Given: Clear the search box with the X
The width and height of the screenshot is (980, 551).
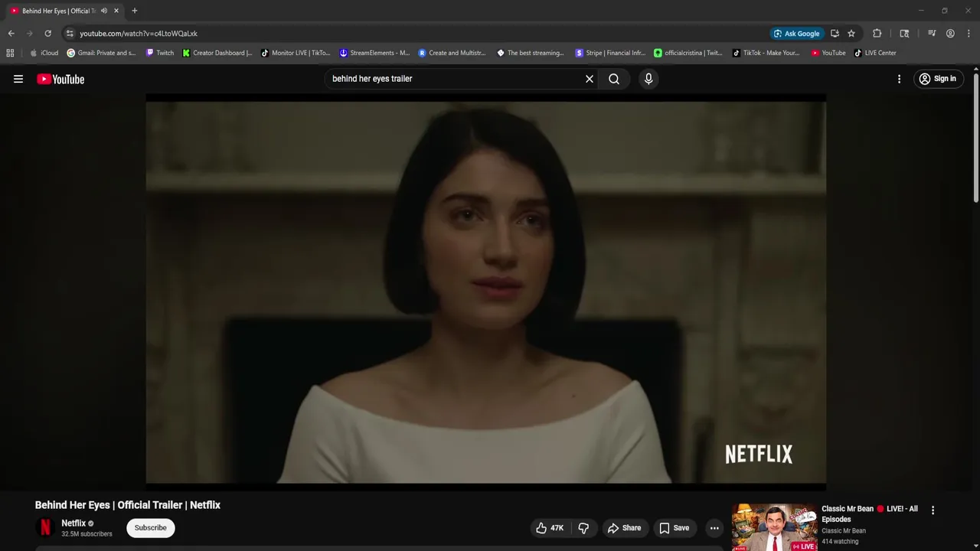Looking at the screenshot, I should click(590, 79).
